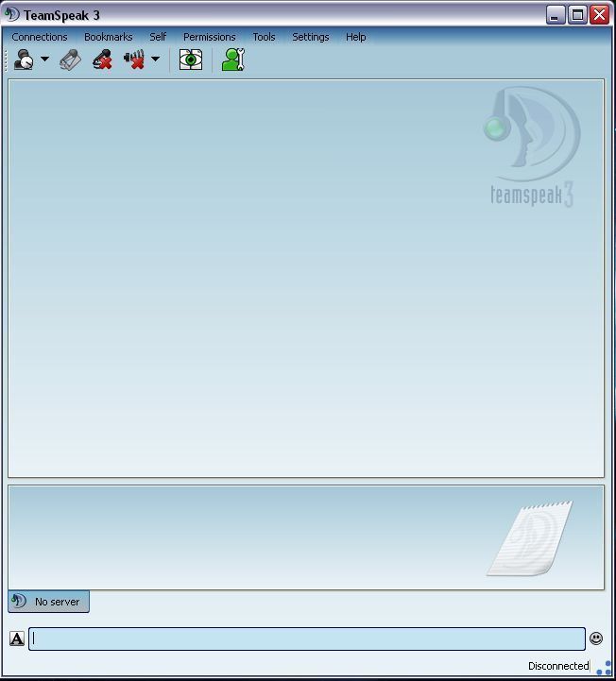Select the "No server" chat tab
The image size is (616, 681).
coord(48,602)
